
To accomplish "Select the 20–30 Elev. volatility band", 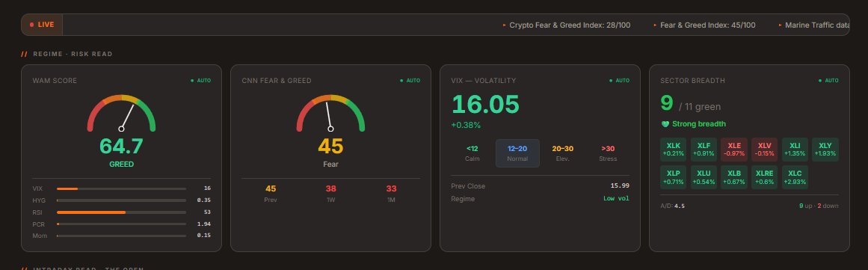I will pos(562,153).
